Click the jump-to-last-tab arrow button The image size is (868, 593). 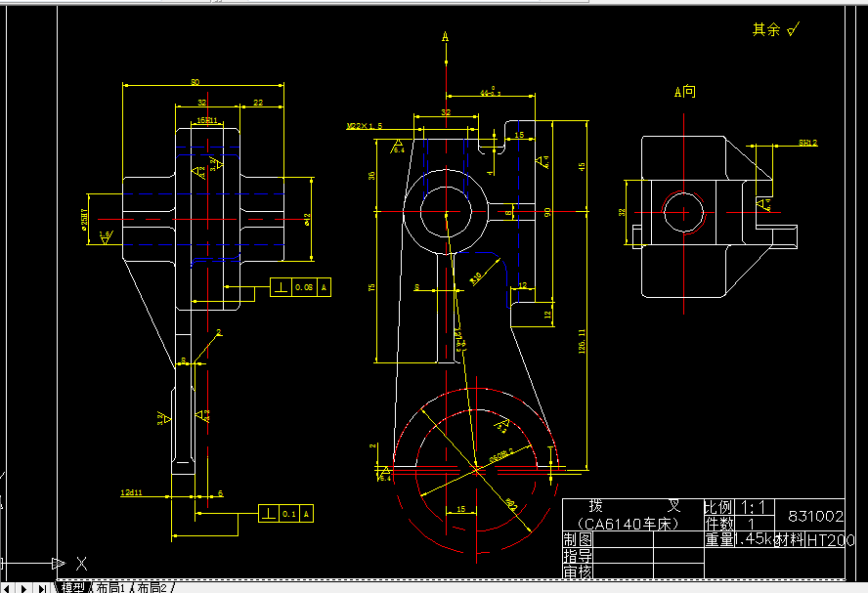click(x=42, y=588)
